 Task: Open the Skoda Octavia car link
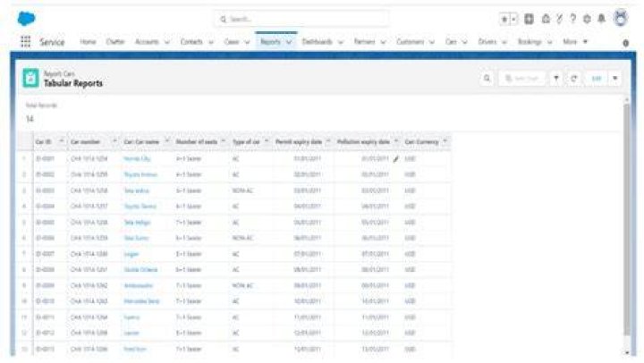click(140, 270)
